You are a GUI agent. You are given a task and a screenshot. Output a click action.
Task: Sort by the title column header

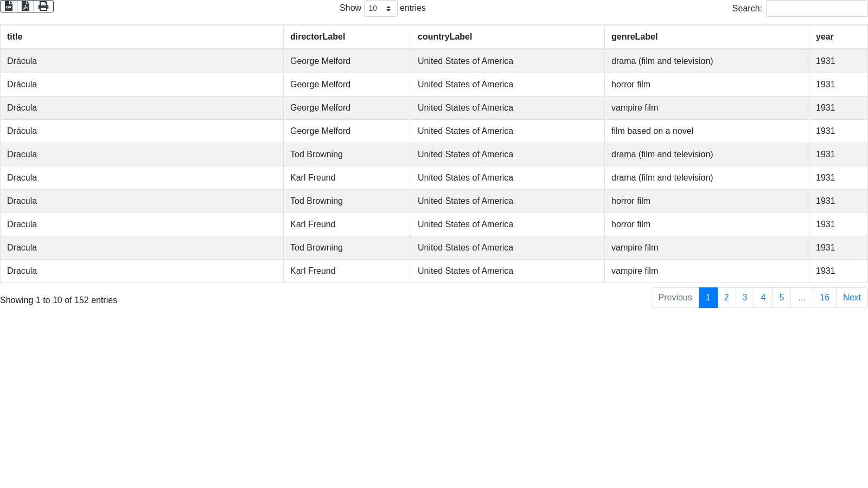click(15, 37)
